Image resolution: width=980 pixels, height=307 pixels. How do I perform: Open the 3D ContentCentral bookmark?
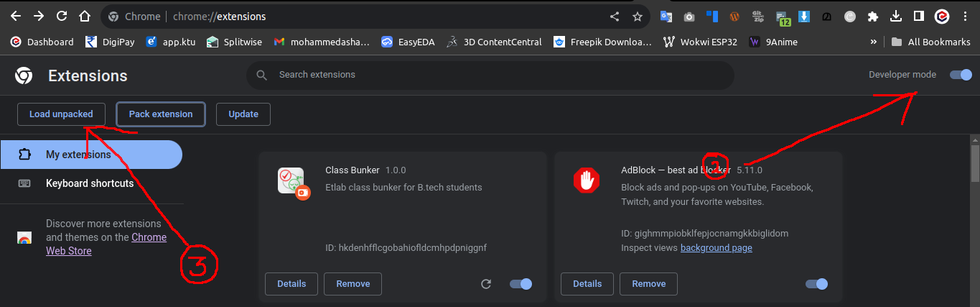click(x=494, y=42)
